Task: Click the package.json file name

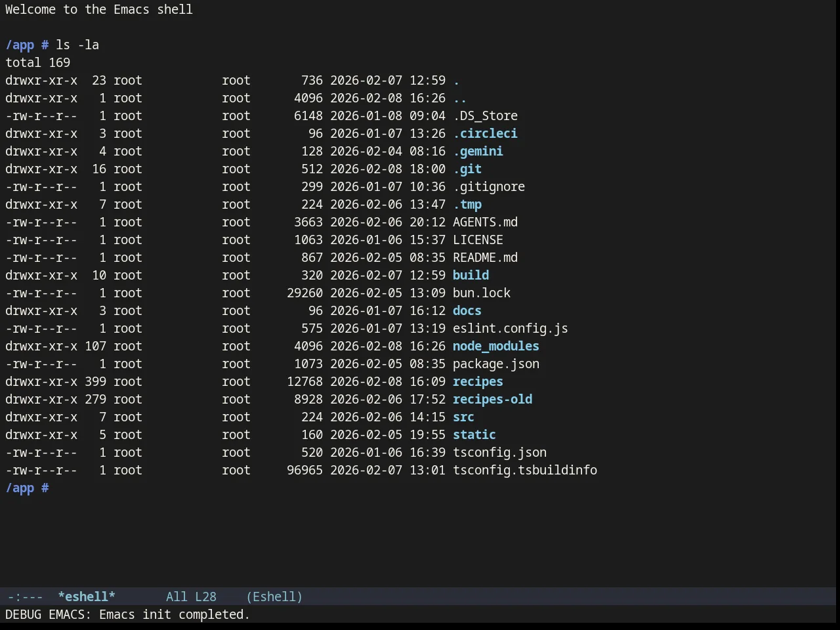Action: coord(496,364)
